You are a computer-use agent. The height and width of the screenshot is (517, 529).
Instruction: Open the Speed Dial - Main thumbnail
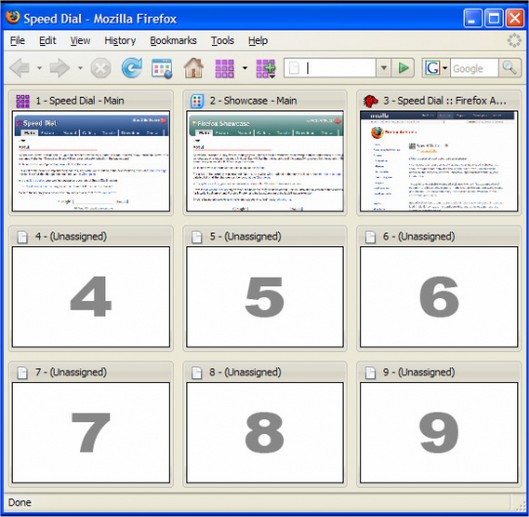click(x=91, y=161)
